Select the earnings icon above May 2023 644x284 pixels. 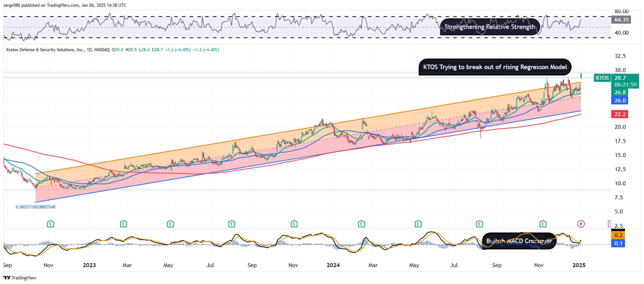tap(170, 224)
